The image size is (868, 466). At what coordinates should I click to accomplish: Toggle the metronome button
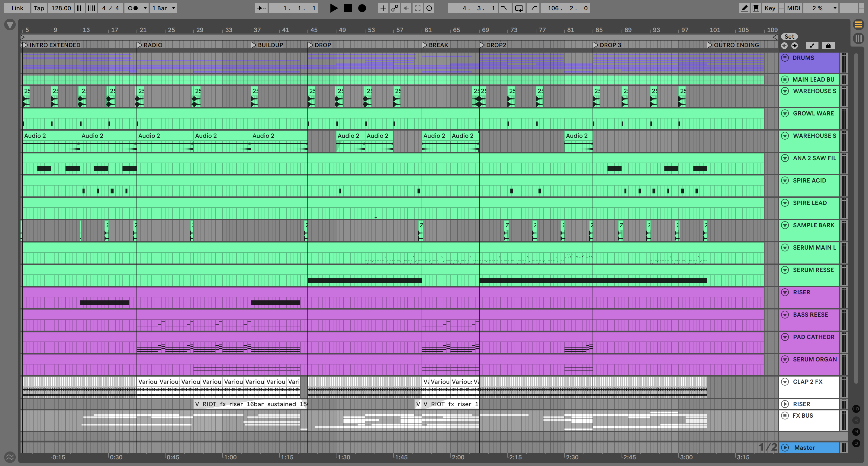pos(133,8)
